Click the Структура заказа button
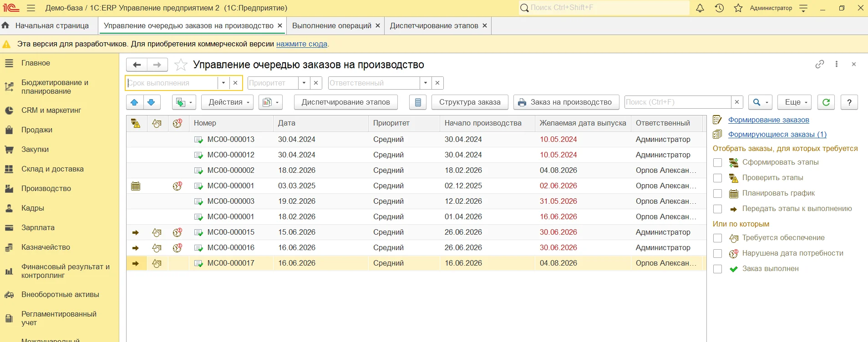The image size is (868, 342). (x=470, y=102)
